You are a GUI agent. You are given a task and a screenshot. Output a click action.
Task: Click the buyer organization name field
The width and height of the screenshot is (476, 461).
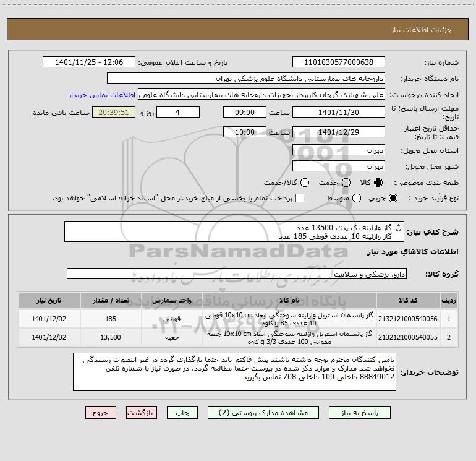(x=246, y=78)
